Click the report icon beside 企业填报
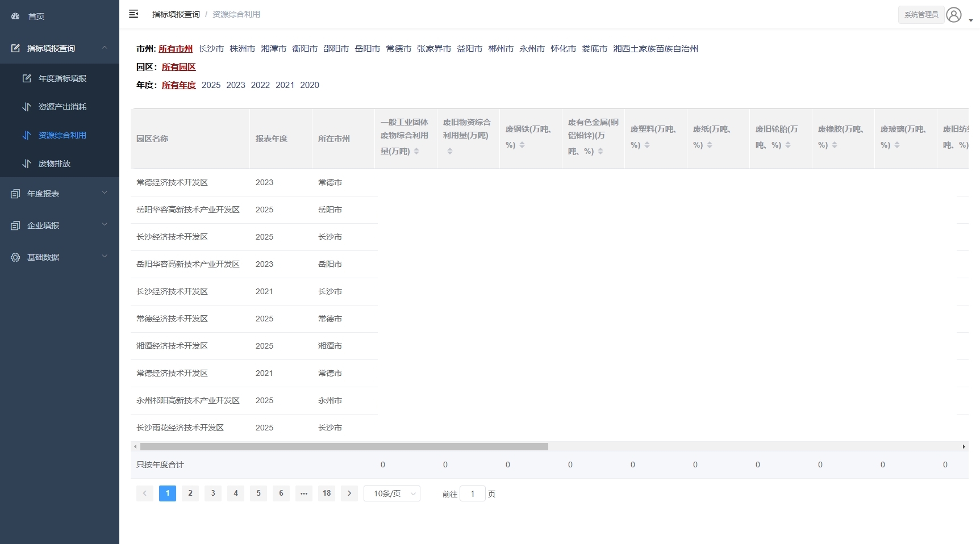The image size is (980, 544). [x=15, y=225]
